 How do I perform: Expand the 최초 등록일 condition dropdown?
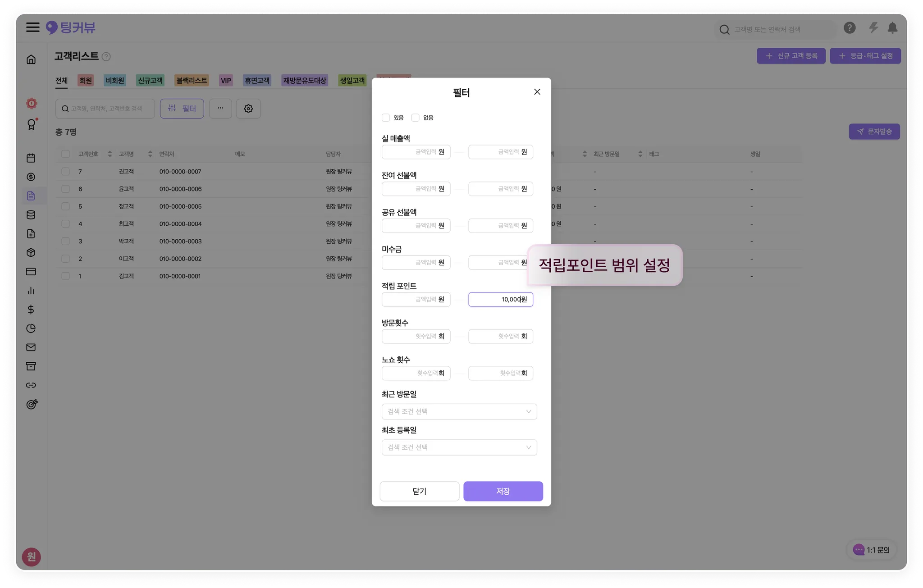pos(459,447)
